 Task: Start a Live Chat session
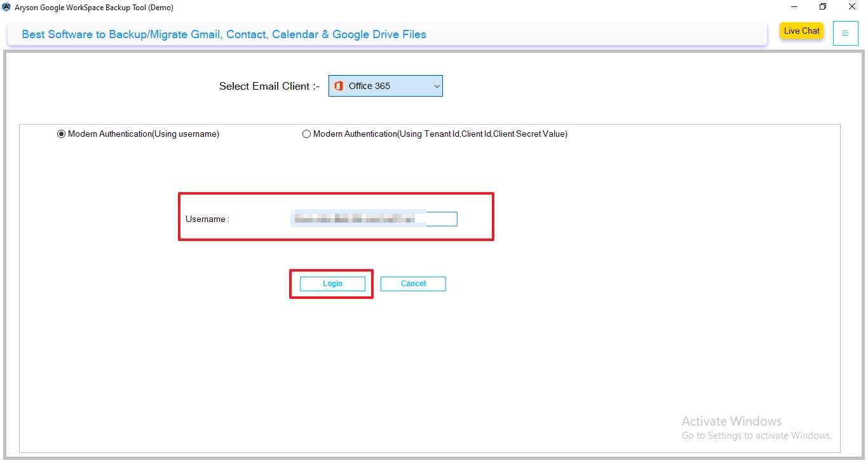coord(802,31)
